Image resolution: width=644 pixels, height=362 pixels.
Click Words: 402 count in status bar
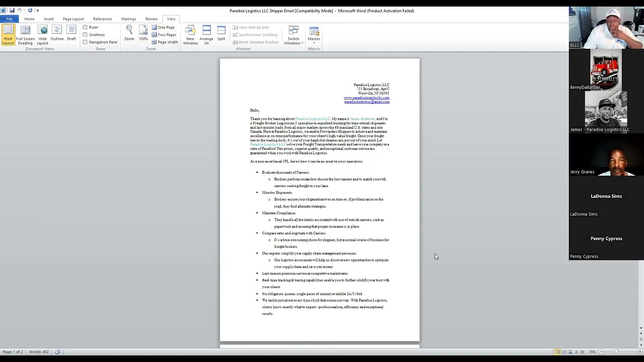39,351
